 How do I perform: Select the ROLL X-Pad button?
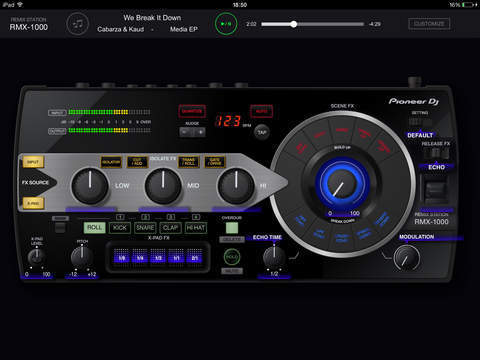pos(94,228)
